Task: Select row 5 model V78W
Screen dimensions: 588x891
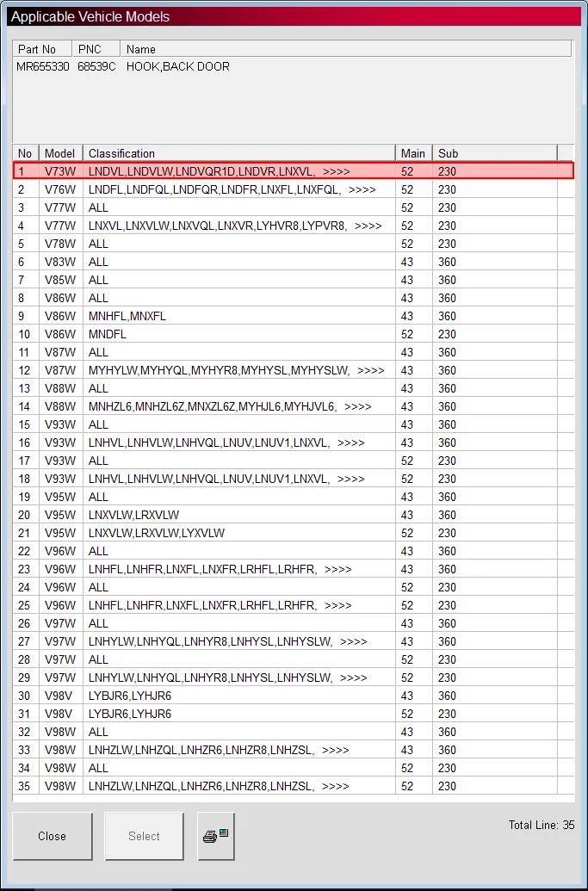Action: click(x=294, y=244)
